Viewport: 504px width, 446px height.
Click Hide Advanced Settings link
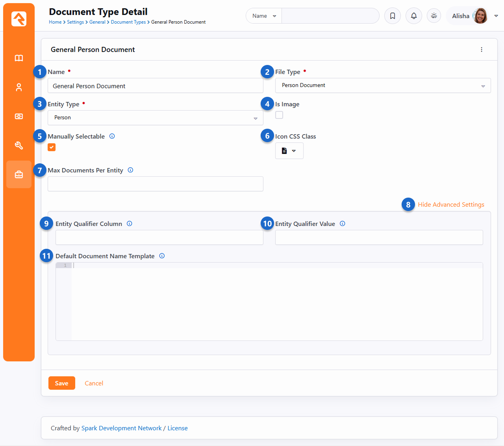(x=451, y=205)
